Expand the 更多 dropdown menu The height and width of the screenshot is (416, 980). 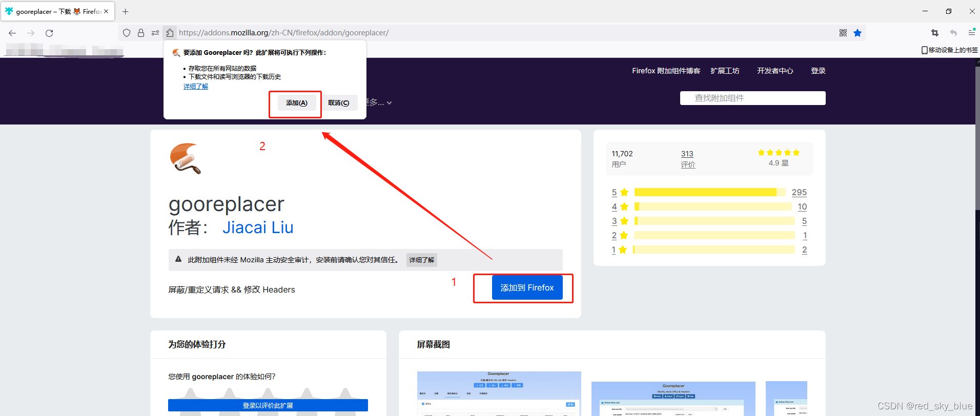pyautogui.click(x=379, y=102)
